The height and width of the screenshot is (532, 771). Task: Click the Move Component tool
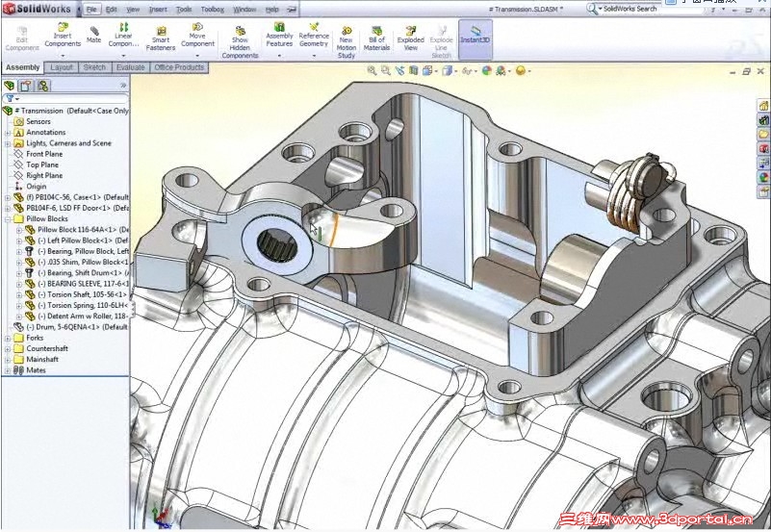197,35
